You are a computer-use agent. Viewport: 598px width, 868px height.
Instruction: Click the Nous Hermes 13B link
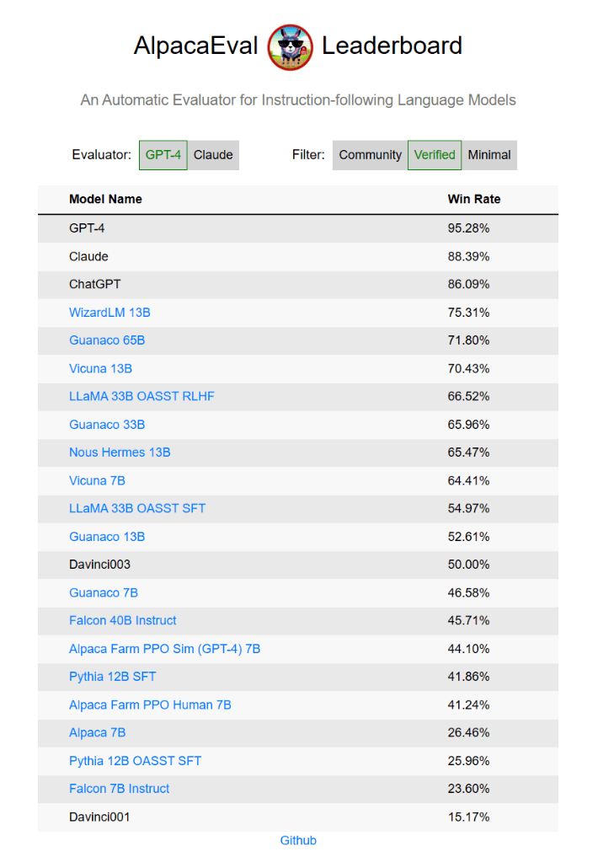[120, 453]
